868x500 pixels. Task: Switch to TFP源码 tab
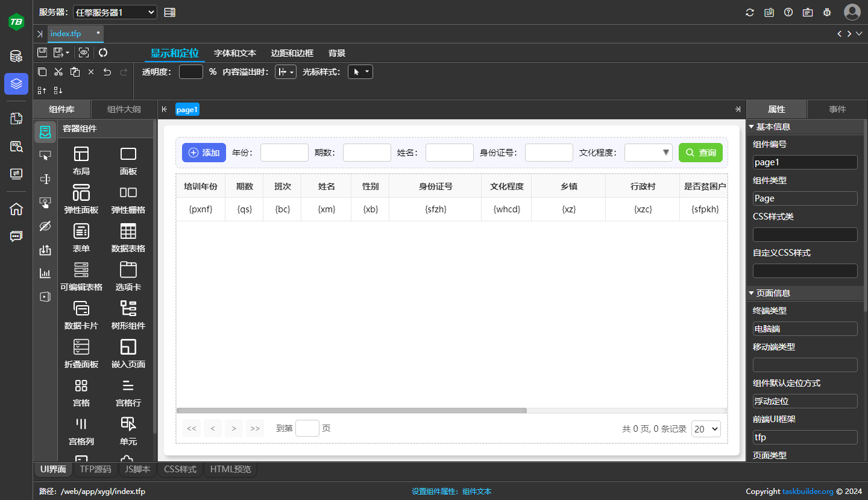(95, 469)
